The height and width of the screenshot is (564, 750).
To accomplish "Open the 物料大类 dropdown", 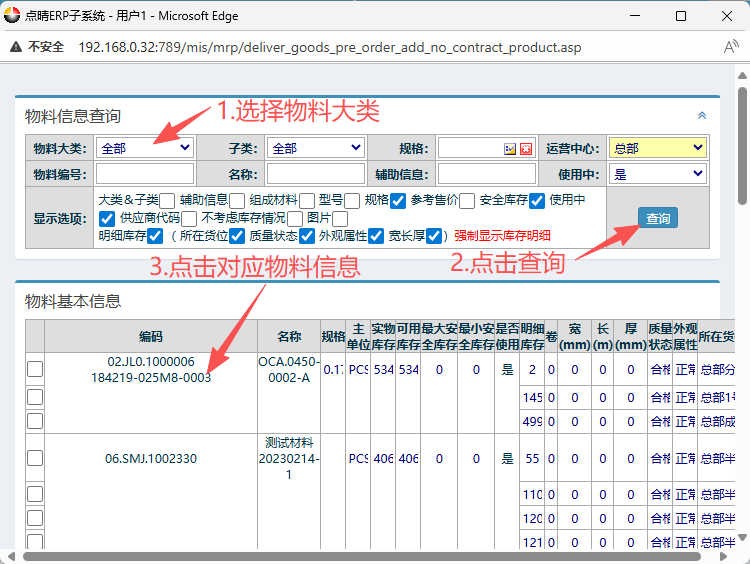I will [145, 148].
